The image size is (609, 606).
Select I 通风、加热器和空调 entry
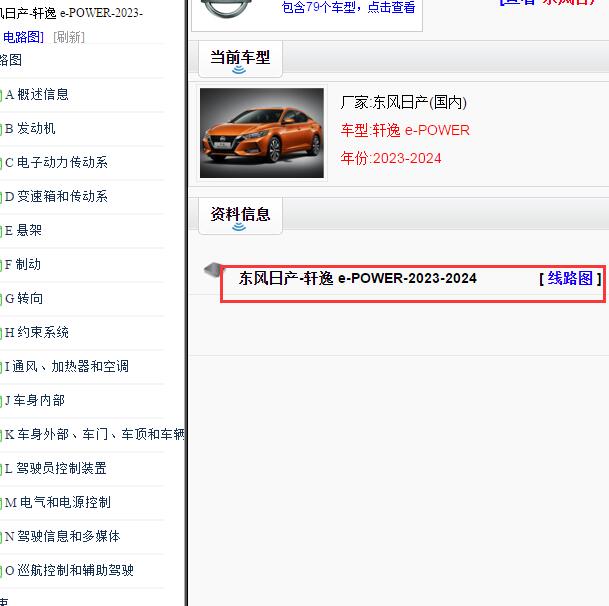tap(66, 366)
